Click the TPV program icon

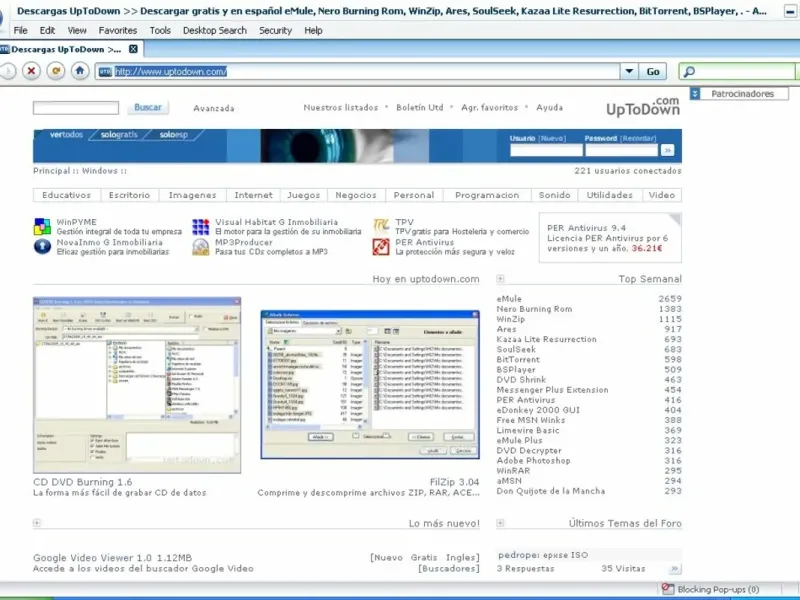click(381, 227)
